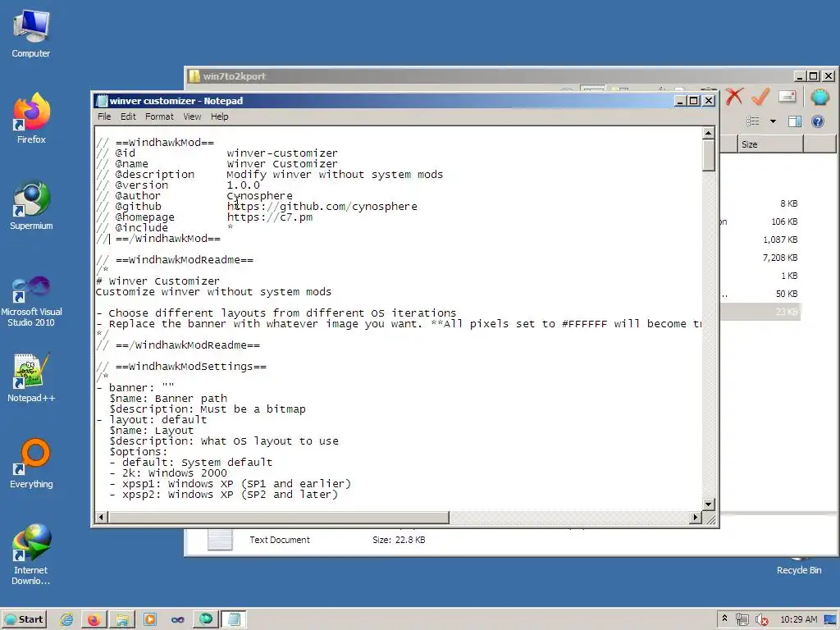Viewport: 840px width, 630px height.
Task: Click the '$name: Banner path' line
Action: tap(168, 399)
